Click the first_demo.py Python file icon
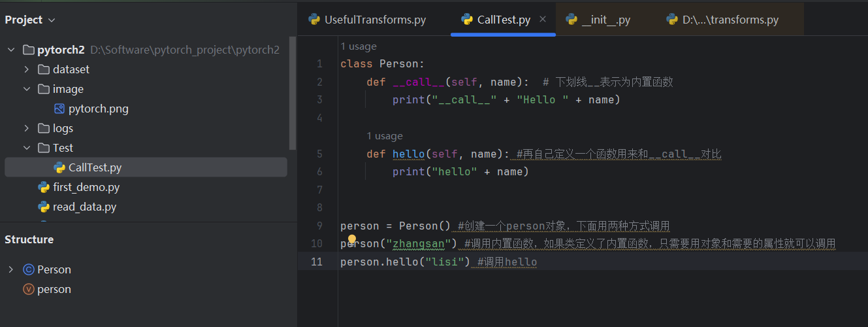Viewport: 868px width, 327px height. click(44, 187)
